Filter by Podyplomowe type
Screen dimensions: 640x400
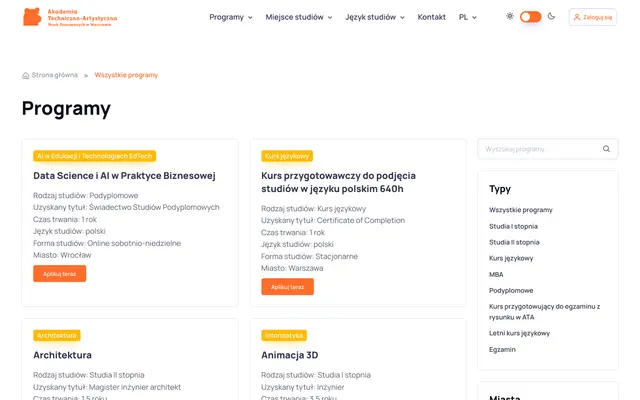[x=511, y=290]
